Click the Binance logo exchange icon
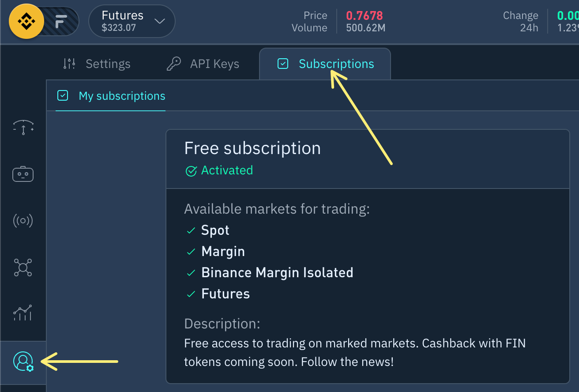Screen dimensions: 579x392 (26, 21)
